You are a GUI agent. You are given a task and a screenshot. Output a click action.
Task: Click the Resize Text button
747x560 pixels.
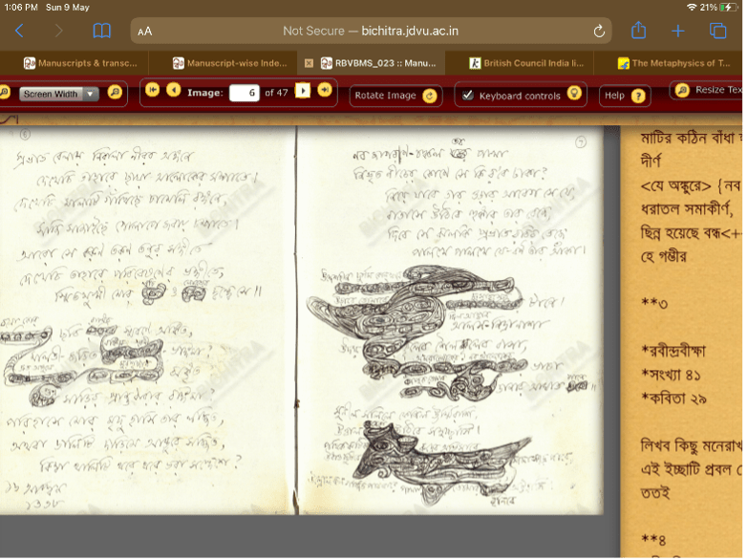coord(708,91)
